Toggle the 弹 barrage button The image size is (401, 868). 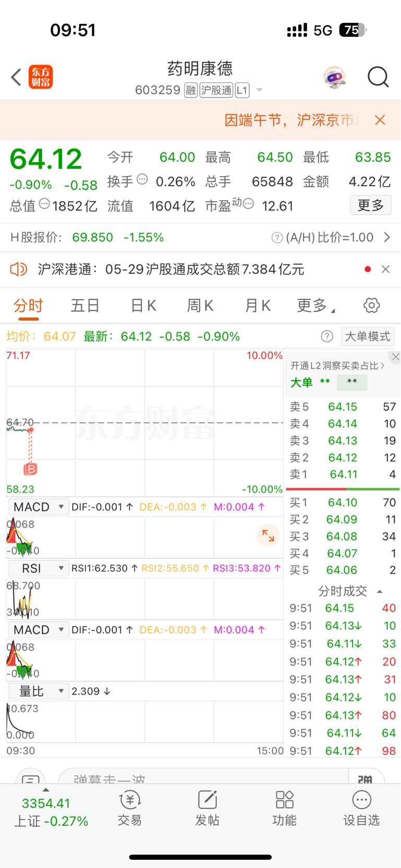[366, 777]
